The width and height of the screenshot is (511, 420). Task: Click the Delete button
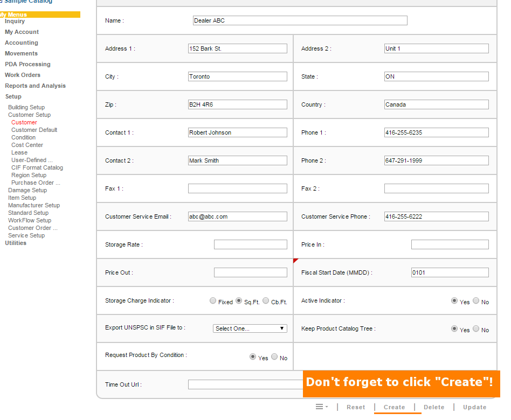pos(434,407)
